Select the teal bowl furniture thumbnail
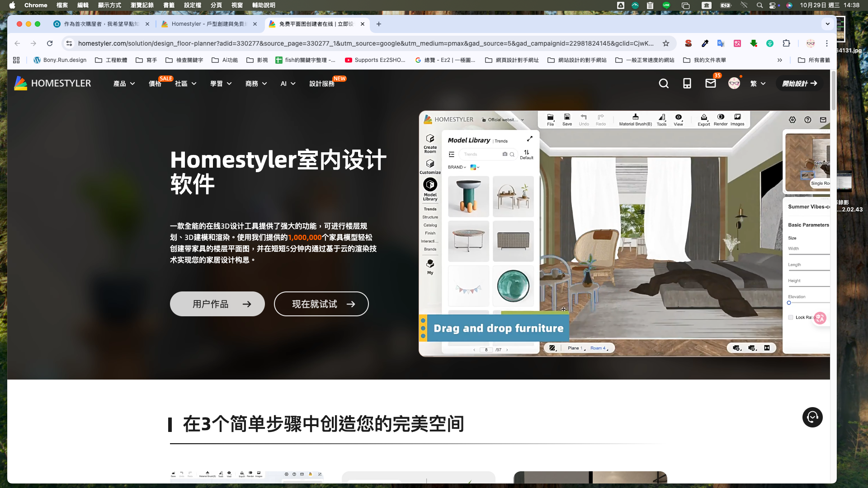This screenshot has height=488, width=868. [513, 286]
